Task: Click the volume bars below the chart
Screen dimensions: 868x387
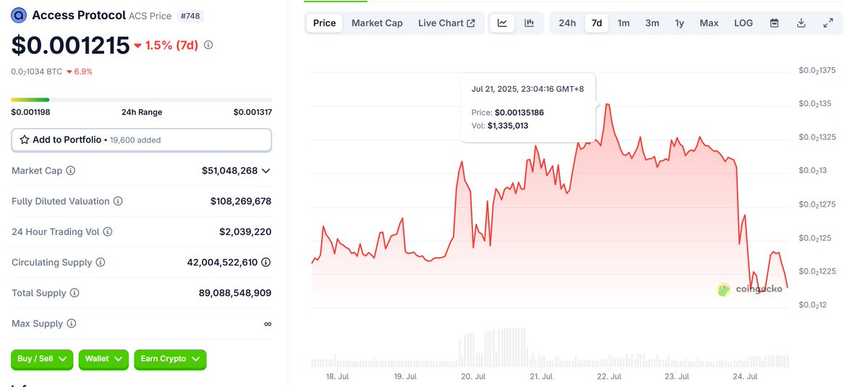Action: [550, 347]
